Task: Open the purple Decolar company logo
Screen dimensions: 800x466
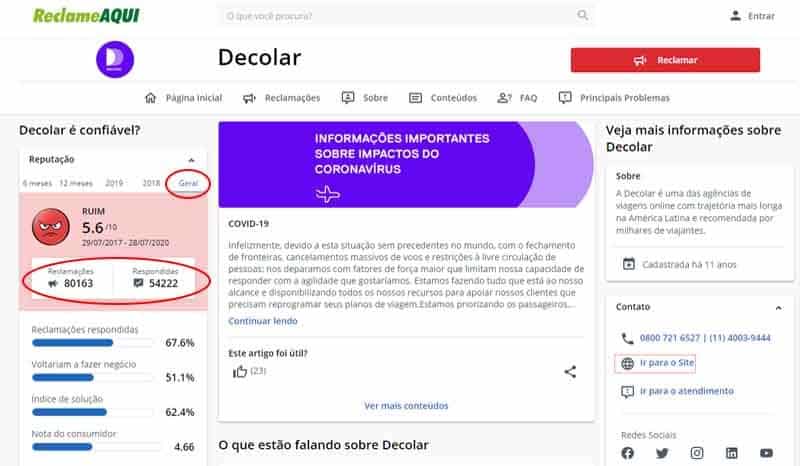Action: click(115, 59)
